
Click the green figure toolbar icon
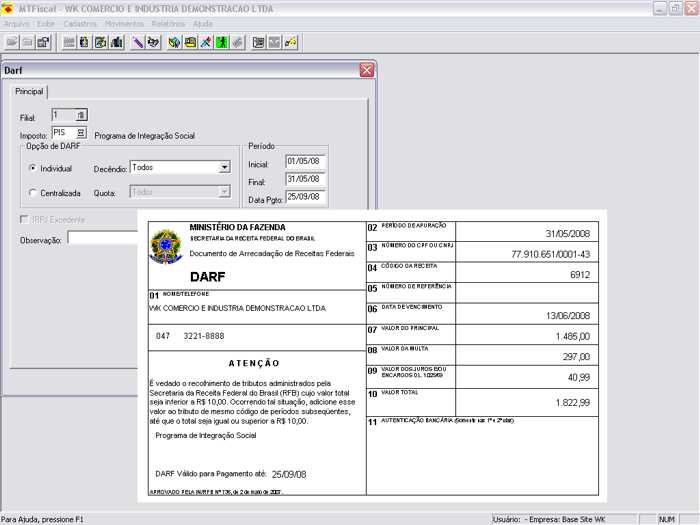221,42
